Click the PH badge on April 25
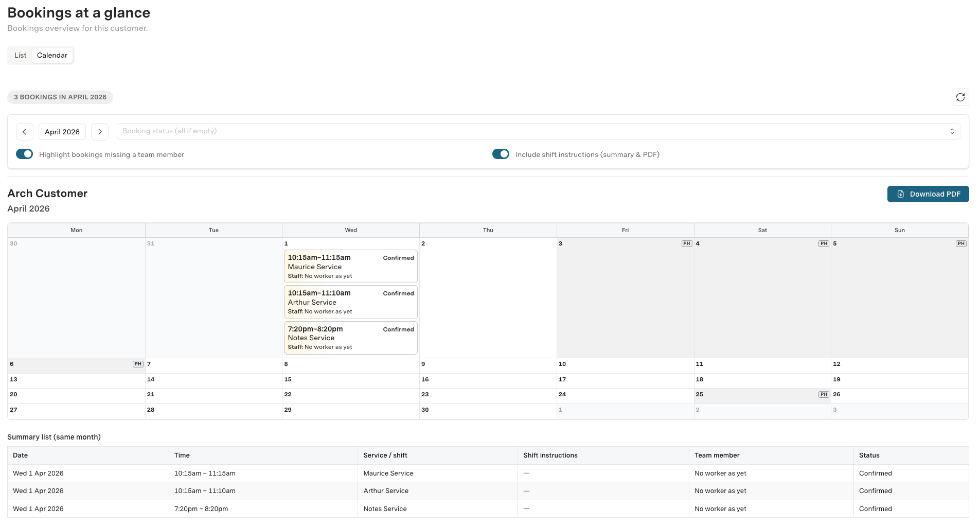 pos(824,394)
